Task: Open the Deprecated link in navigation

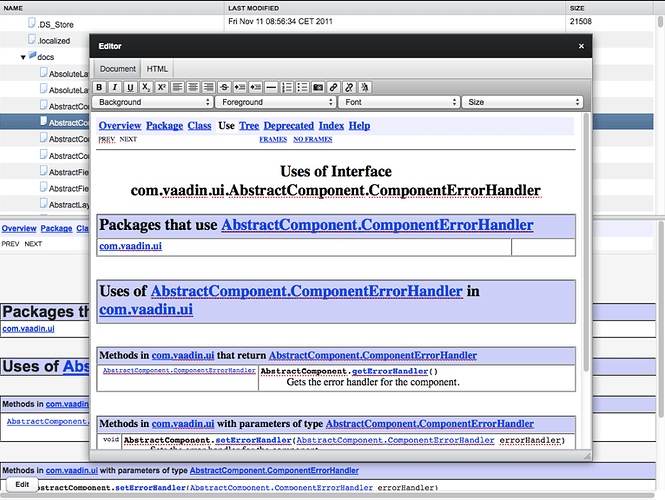Action: click(x=289, y=126)
